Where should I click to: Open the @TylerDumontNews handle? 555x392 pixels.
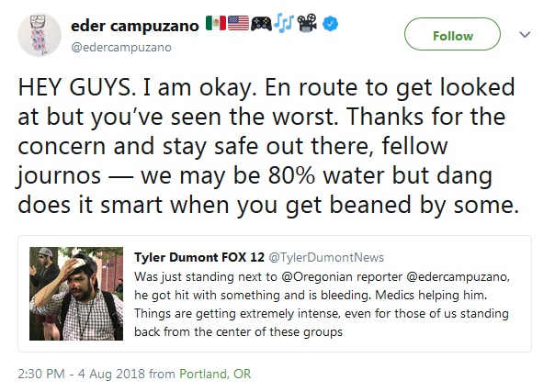pos(326,257)
